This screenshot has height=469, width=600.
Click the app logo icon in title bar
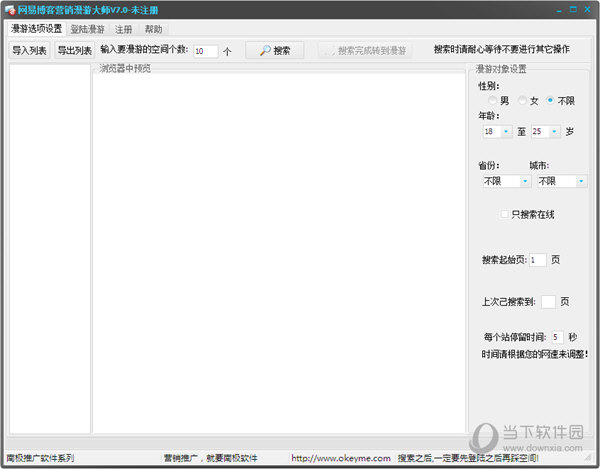10,10
